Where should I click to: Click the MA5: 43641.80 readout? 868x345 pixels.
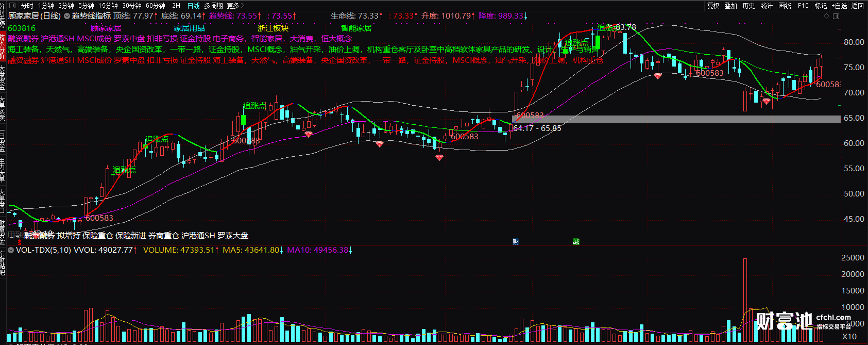point(253,250)
